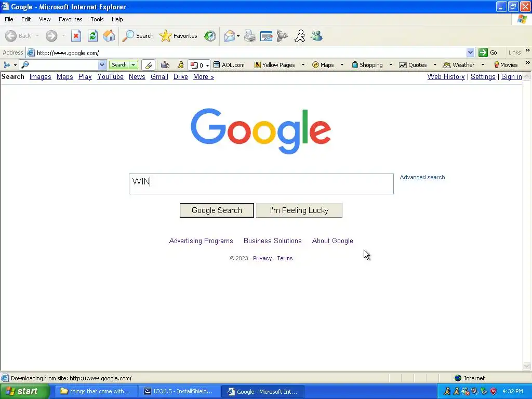Open the Edit menu
532x399 pixels.
pos(26,19)
